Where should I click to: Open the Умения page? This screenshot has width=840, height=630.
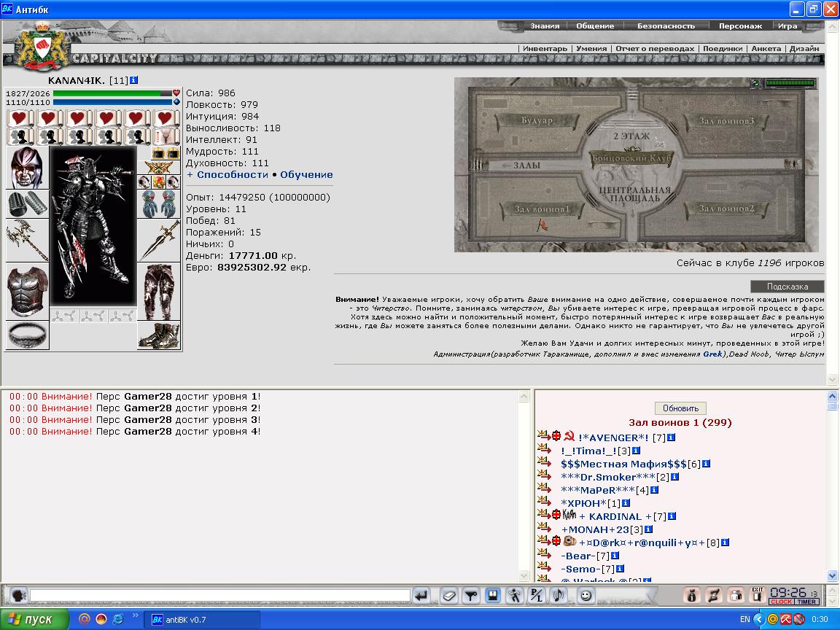point(591,48)
